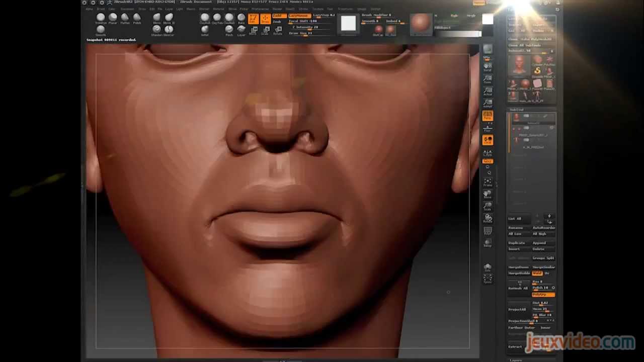
Task: Click the Frame view icon
Action: 488,182
